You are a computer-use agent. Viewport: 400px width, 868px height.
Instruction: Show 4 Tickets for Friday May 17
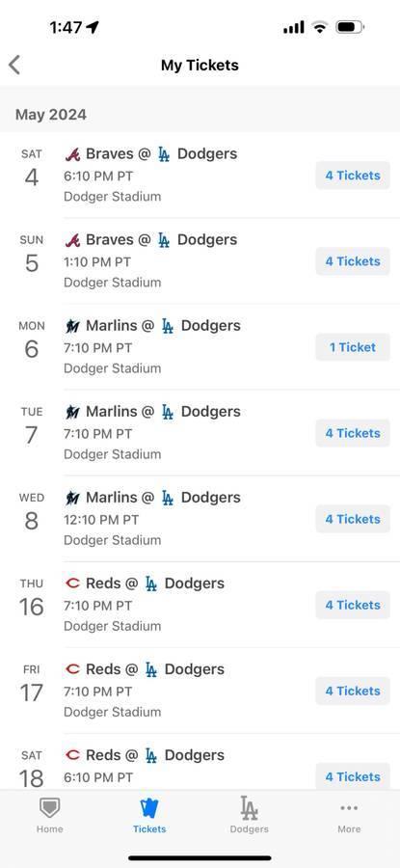(x=353, y=691)
